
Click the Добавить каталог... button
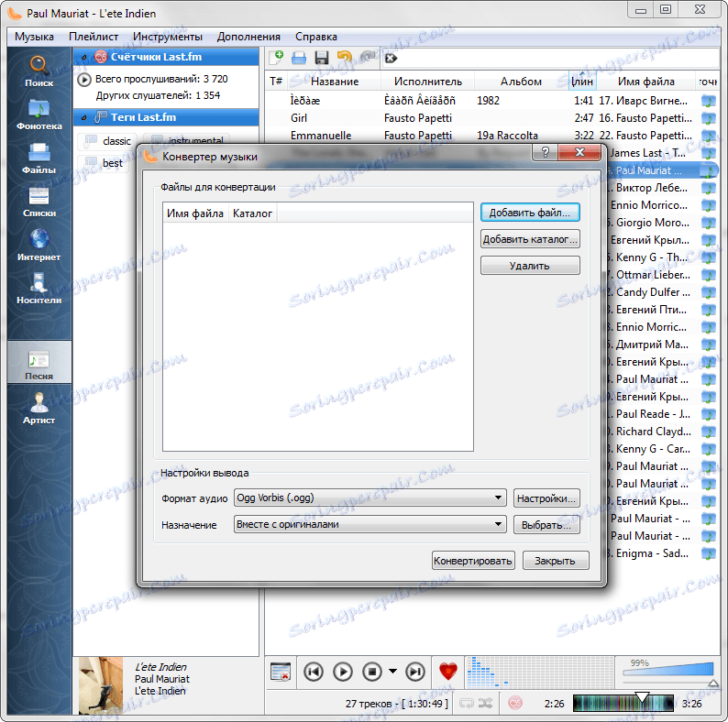[530, 239]
